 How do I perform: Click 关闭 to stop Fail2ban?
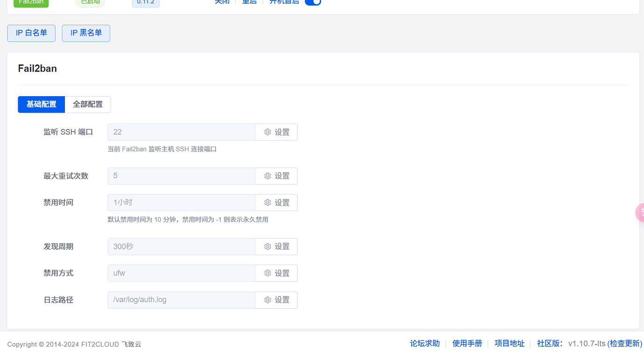point(222,2)
